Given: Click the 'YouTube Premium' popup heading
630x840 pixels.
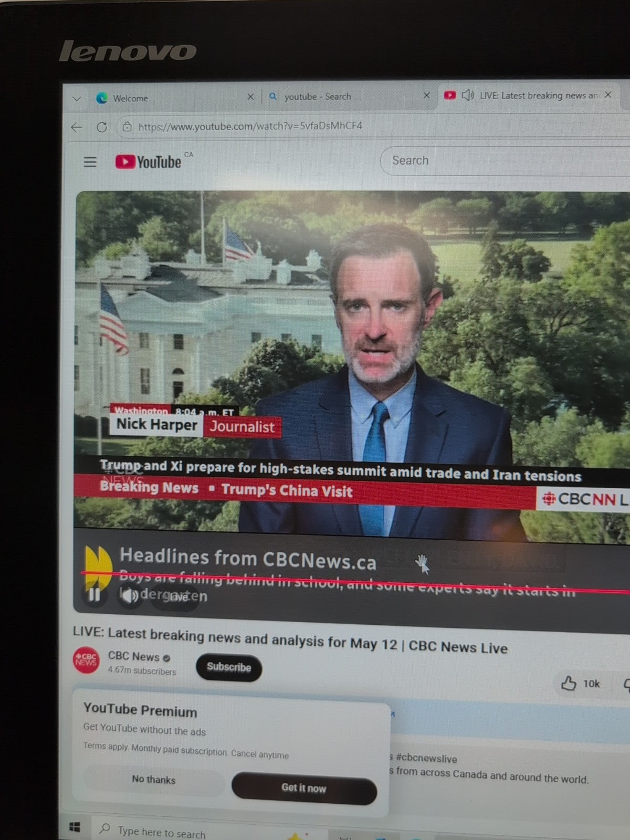Looking at the screenshot, I should tap(140, 710).
